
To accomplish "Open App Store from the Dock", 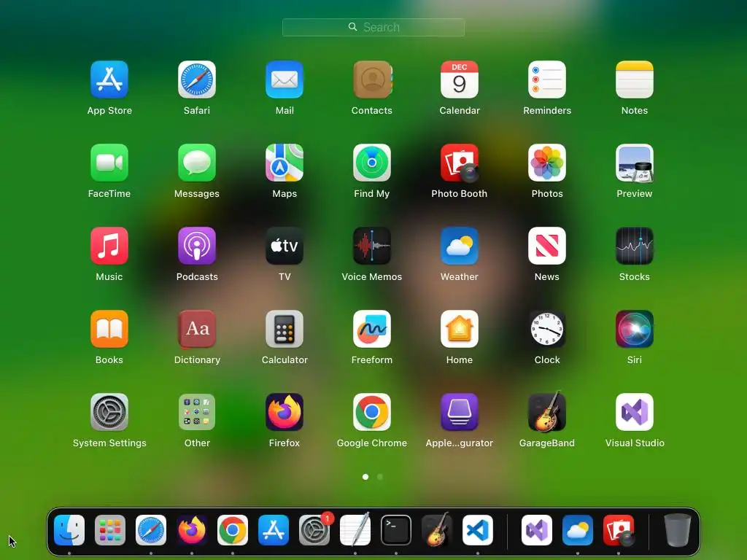I will point(274,530).
